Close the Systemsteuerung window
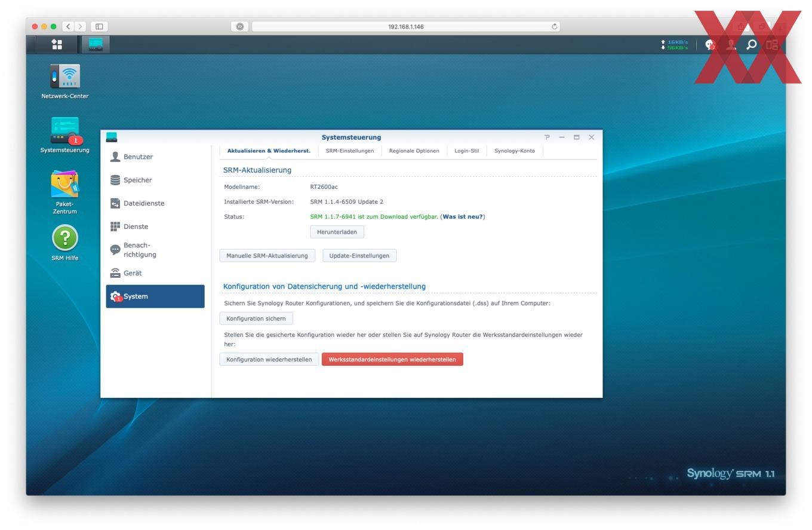Image resolution: width=812 pixels, height=530 pixels. [x=592, y=137]
